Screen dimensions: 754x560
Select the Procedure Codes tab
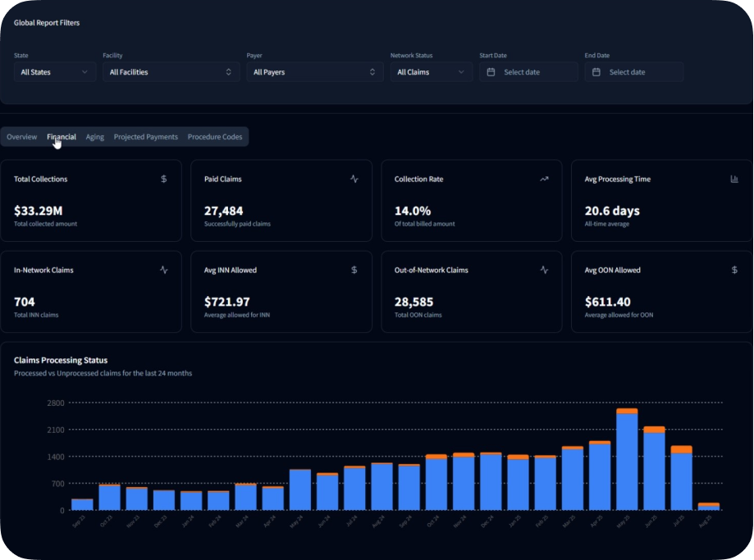215,137
